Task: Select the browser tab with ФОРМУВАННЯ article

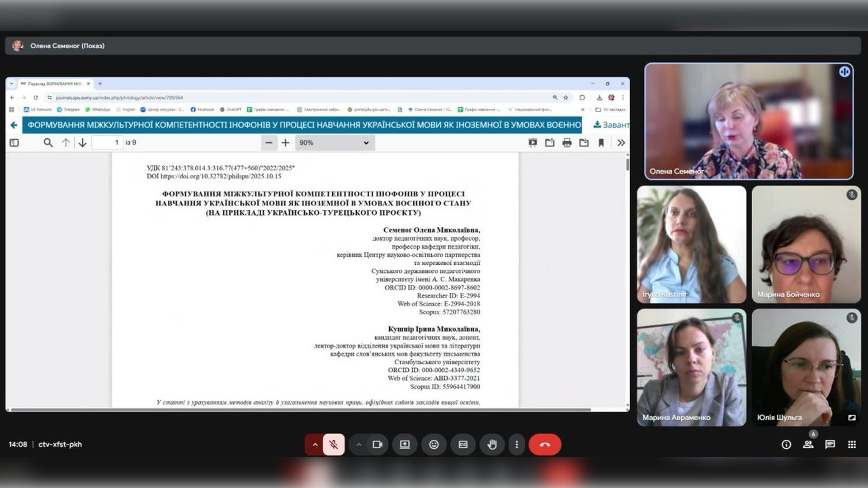Action: (53, 84)
